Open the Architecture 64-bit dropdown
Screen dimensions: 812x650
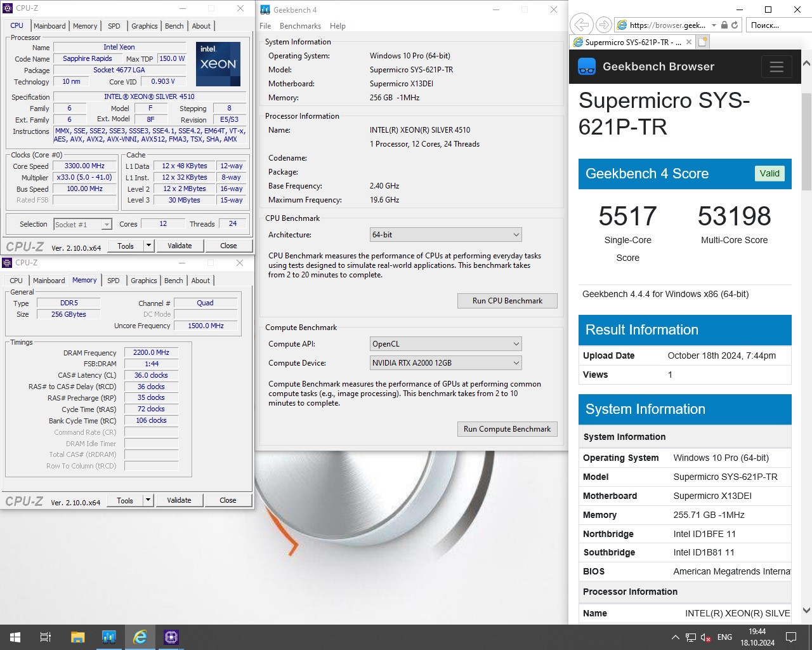(446, 235)
